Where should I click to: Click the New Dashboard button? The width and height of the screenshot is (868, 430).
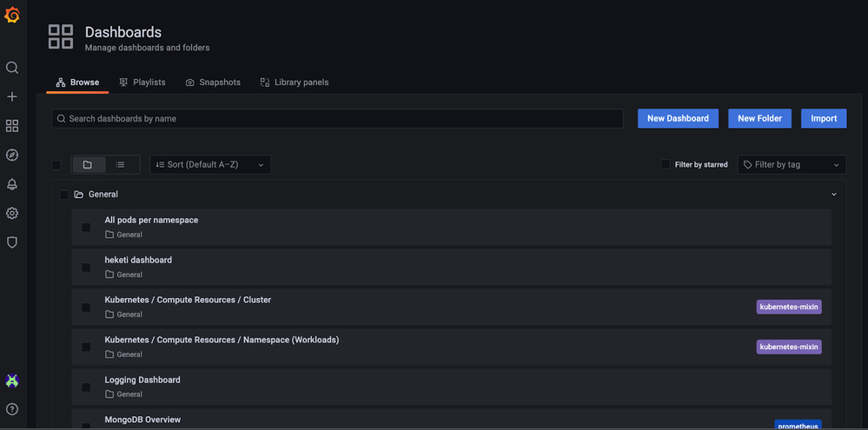678,118
